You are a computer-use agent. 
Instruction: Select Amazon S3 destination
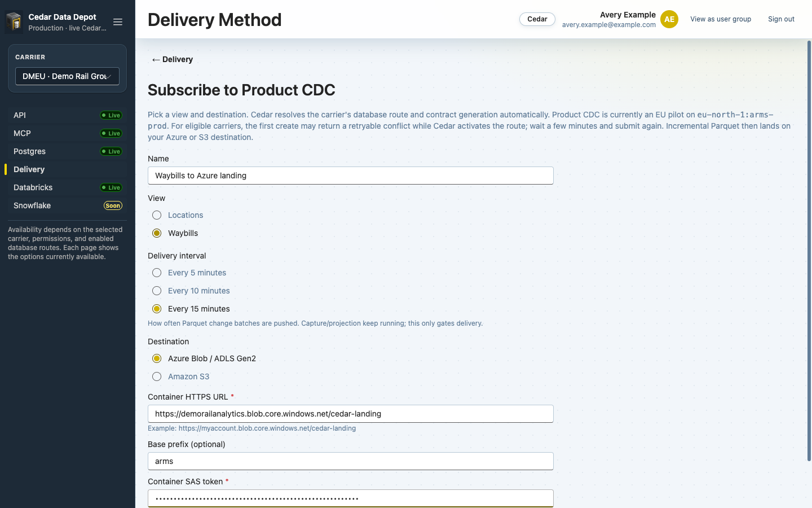tap(157, 376)
